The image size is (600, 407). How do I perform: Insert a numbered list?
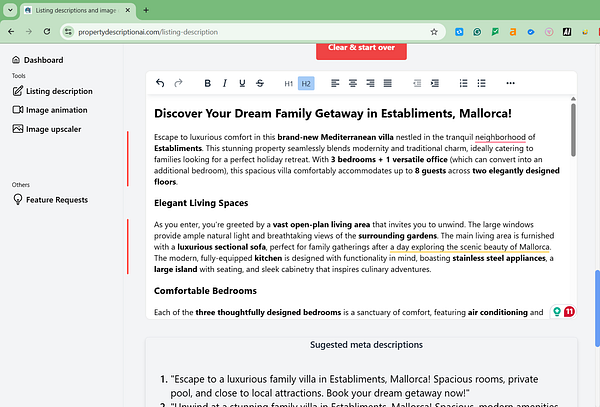pyautogui.click(x=463, y=83)
